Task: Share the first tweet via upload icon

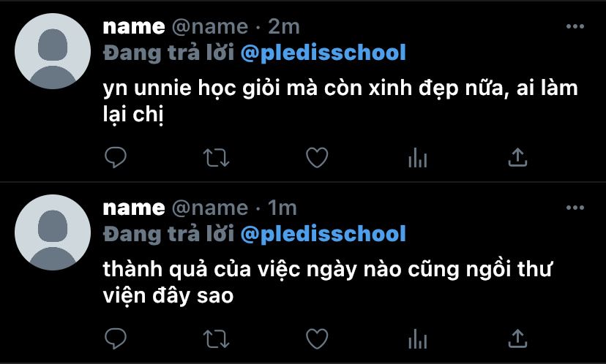Action: click(517, 157)
